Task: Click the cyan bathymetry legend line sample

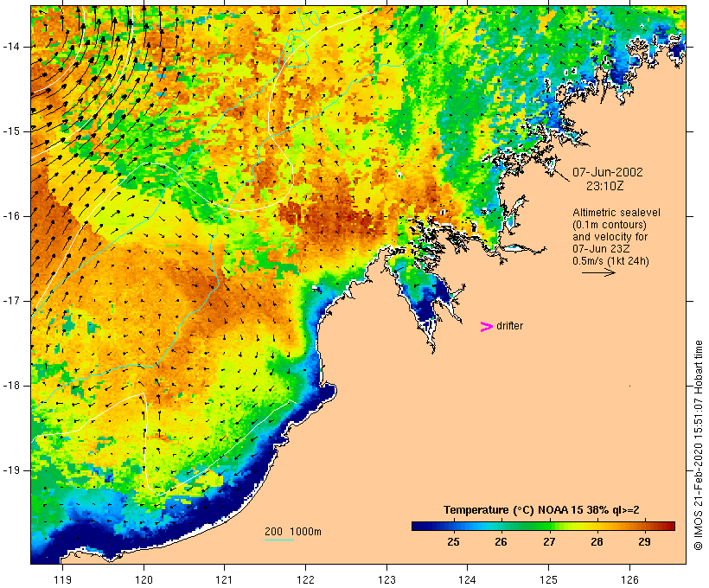Action: (279, 540)
